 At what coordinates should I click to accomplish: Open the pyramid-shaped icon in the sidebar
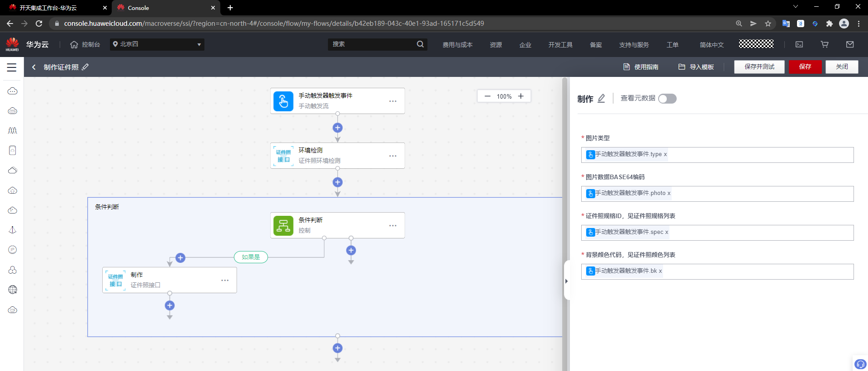(12, 230)
